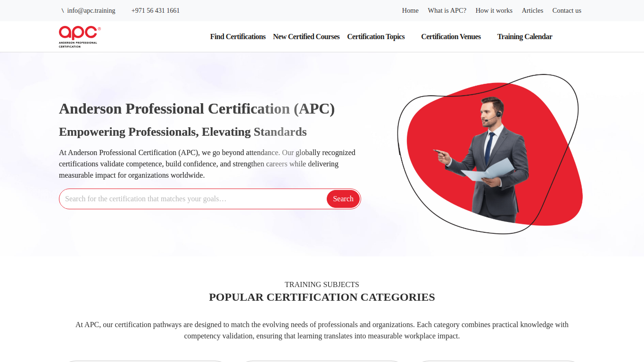Viewport: 644px width, 362px height.
Task: Click the +971 56 431 1661 phone number
Action: pyautogui.click(x=155, y=10)
